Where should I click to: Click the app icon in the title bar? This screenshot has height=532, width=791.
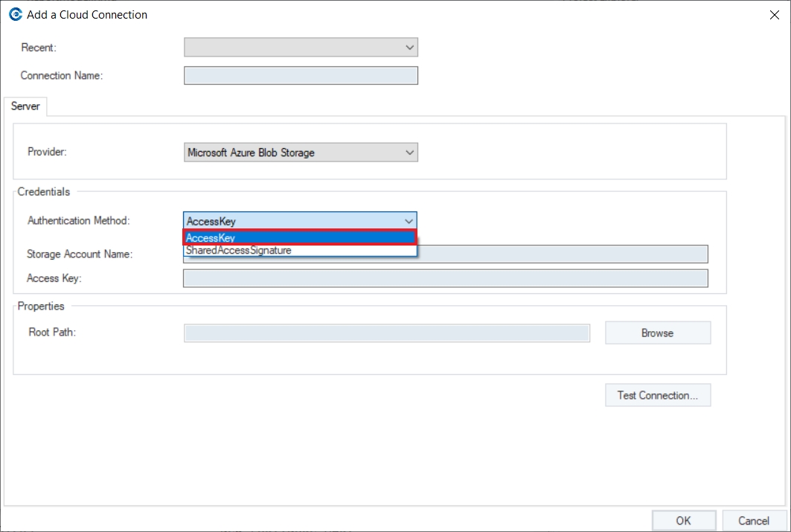tap(15, 14)
